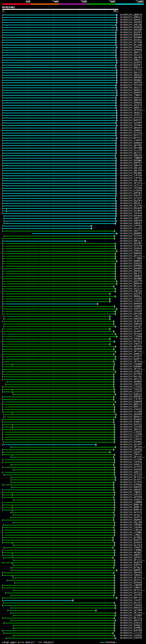Screen dimensions: 146x644
Task: Select label UniRef100_B8LZ73
Action: pos(131,273)
